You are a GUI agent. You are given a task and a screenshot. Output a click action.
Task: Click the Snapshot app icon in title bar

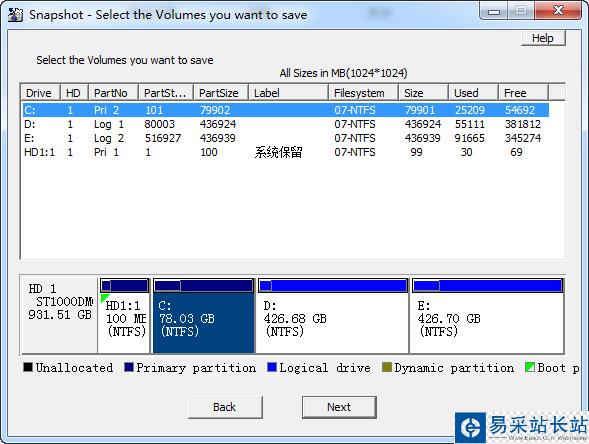15,15
